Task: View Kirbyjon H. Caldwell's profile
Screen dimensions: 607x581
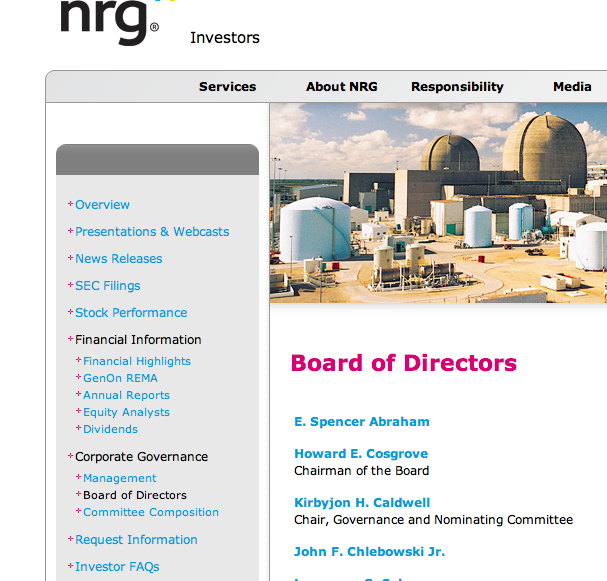Action: 362,502
